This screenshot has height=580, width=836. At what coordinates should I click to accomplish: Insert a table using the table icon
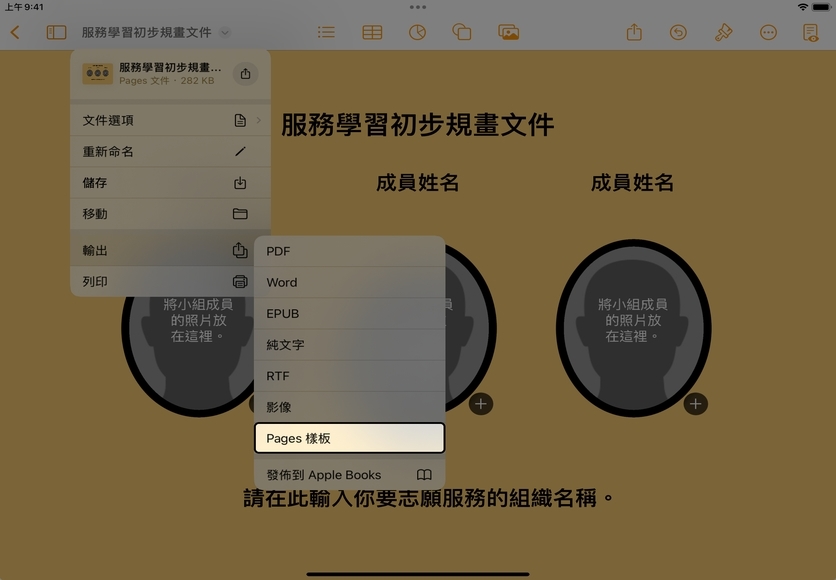(372, 32)
